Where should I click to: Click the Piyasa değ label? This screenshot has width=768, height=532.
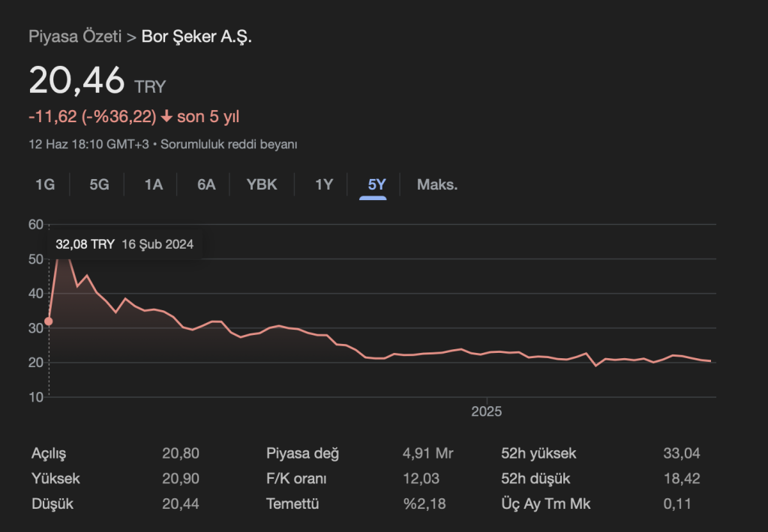pyautogui.click(x=303, y=453)
